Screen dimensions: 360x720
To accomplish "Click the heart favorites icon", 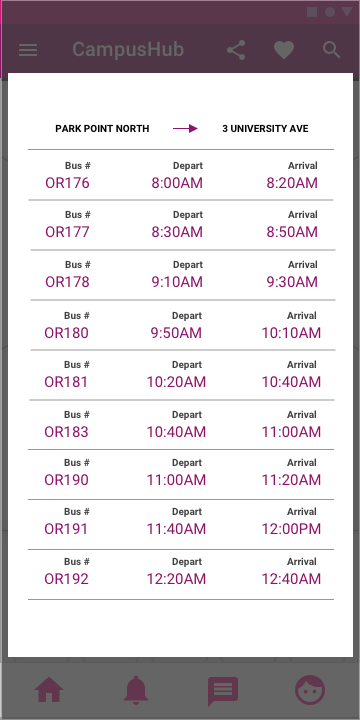I will pyautogui.click(x=284, y=50).
